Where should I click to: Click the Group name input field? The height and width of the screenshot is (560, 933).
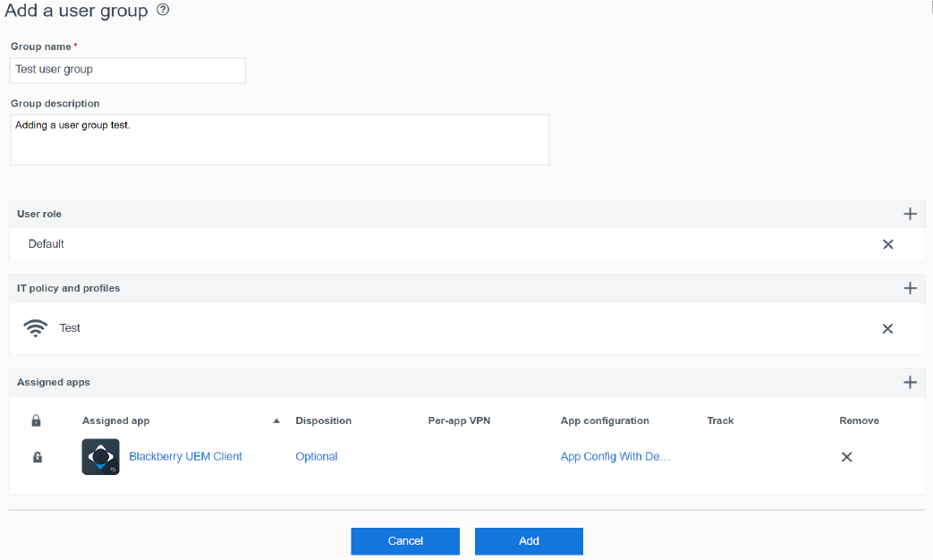[128, 70]
